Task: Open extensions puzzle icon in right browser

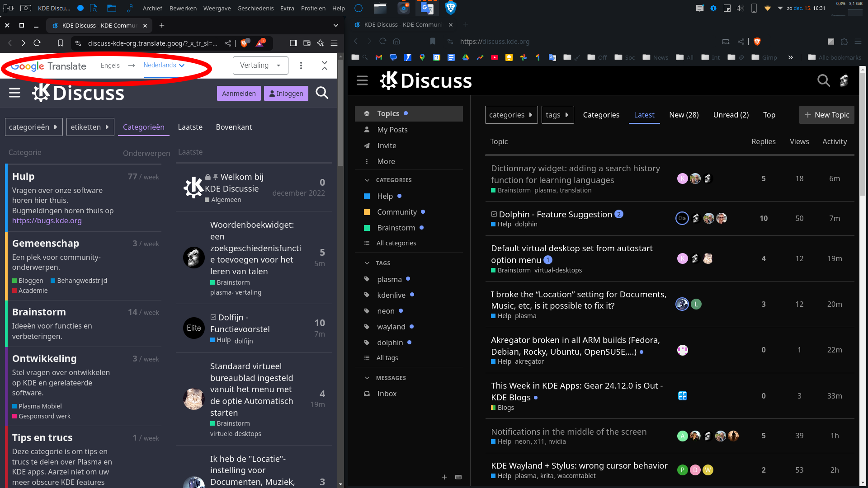Action: pos(844,42)
